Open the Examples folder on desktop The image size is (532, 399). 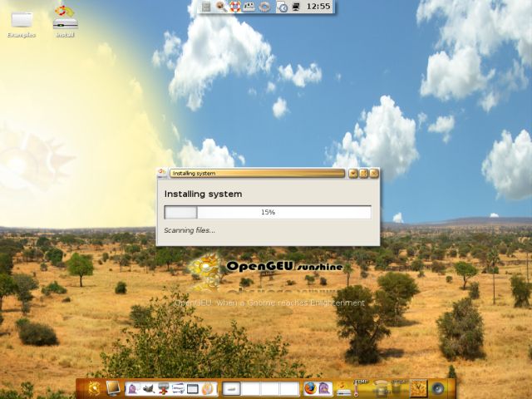tap(22, 24)
